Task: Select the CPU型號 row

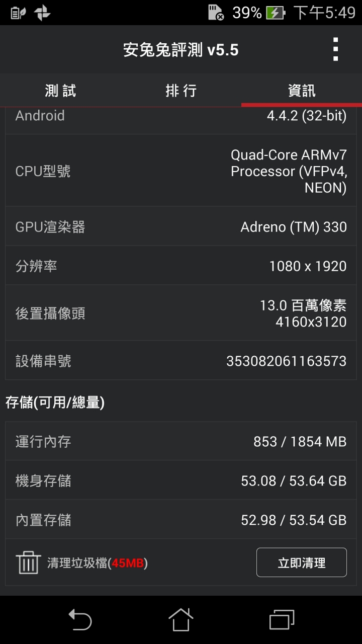Action: 181,171
